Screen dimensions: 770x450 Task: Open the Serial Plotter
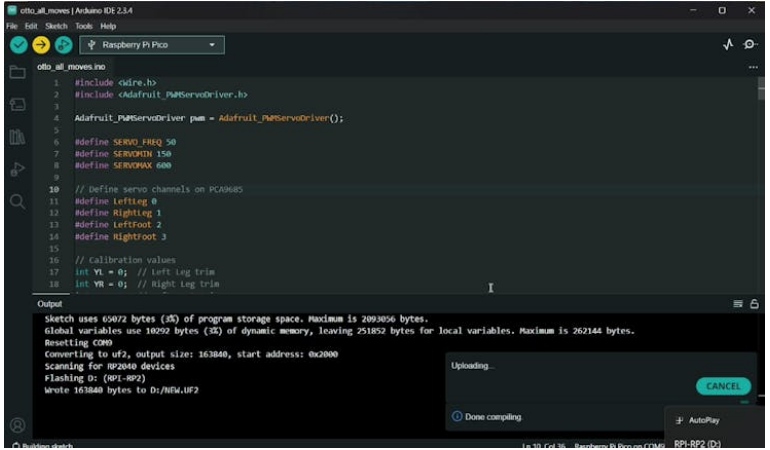click(728, 45)
